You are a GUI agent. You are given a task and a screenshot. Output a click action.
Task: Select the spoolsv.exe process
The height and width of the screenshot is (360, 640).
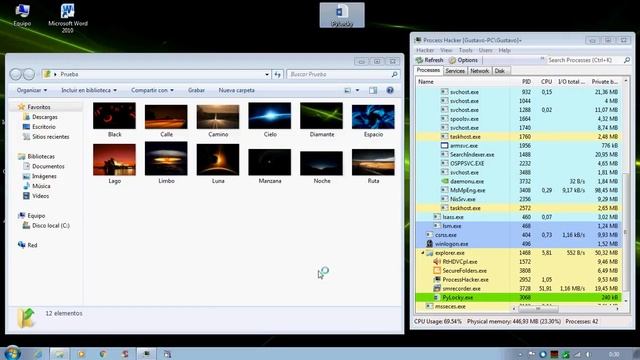click(x=518, y=119)
